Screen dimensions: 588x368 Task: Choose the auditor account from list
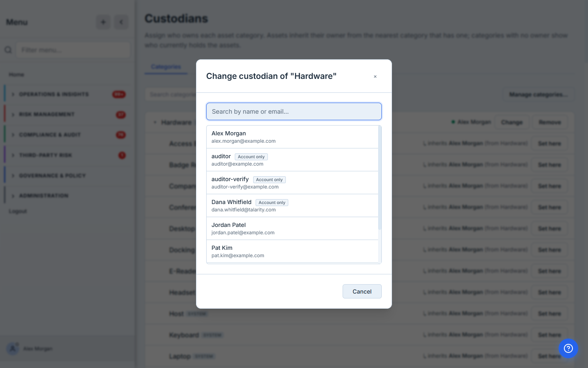tap(292, 160)
